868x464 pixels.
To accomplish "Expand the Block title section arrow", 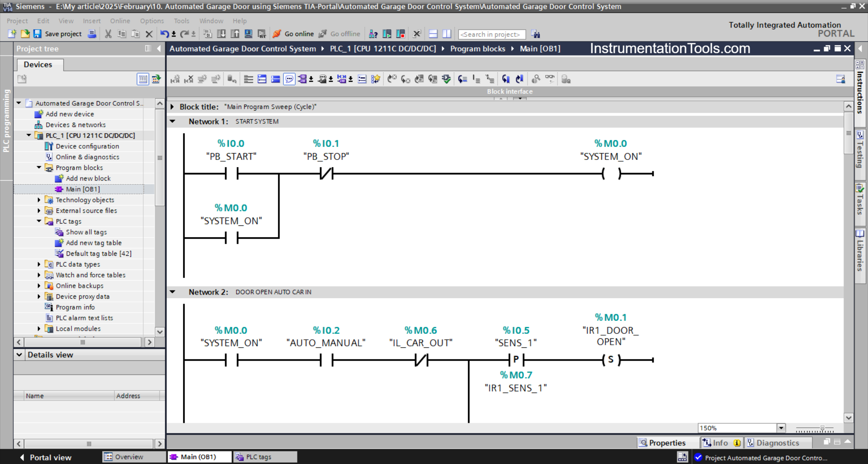I will coord(172,107).
